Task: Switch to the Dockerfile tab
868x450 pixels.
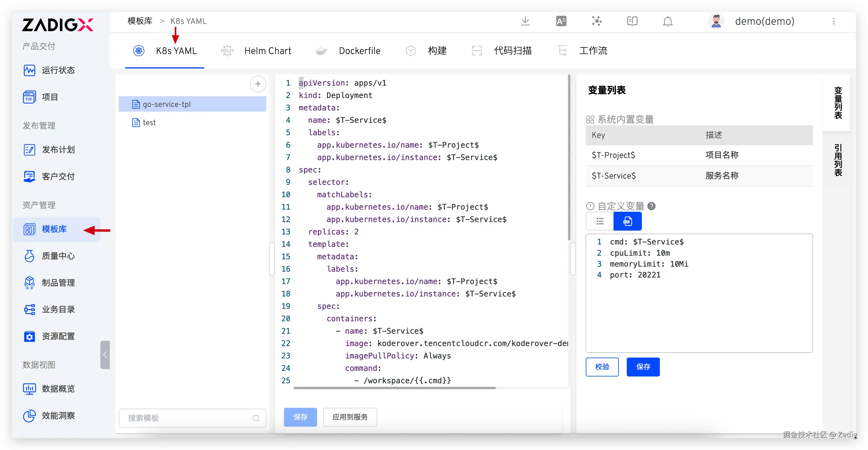Action: coord(359,51)
